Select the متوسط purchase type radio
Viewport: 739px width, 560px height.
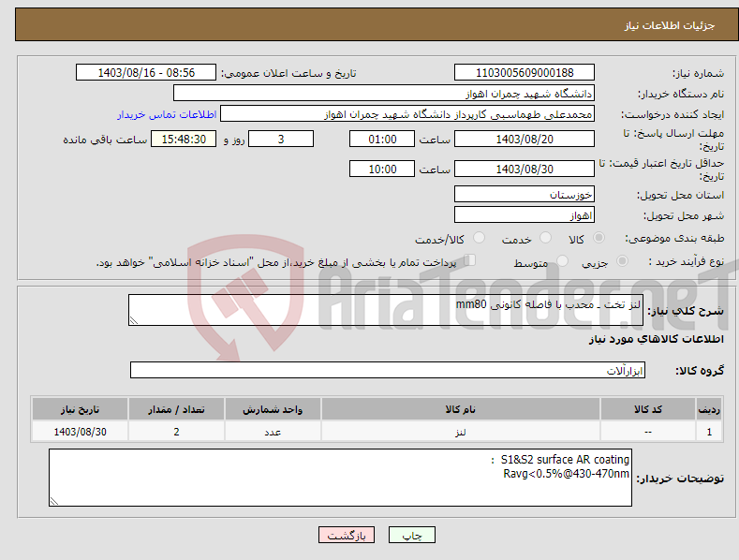(562, 261)
